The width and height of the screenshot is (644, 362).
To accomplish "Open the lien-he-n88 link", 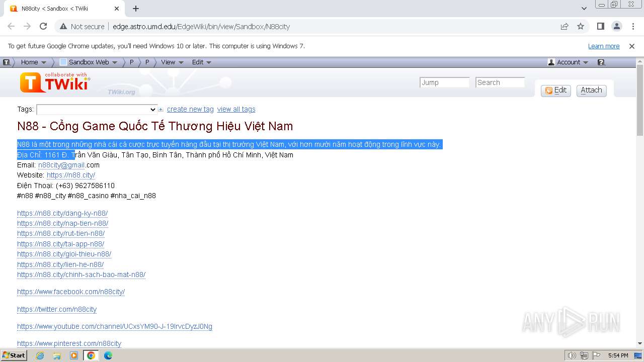I will pos(60,264).
